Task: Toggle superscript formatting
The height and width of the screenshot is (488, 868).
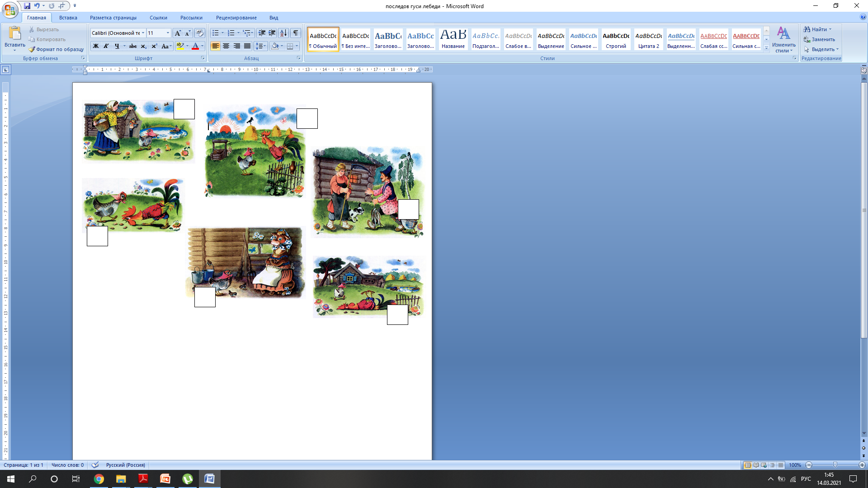Action: tap(154, 46)
